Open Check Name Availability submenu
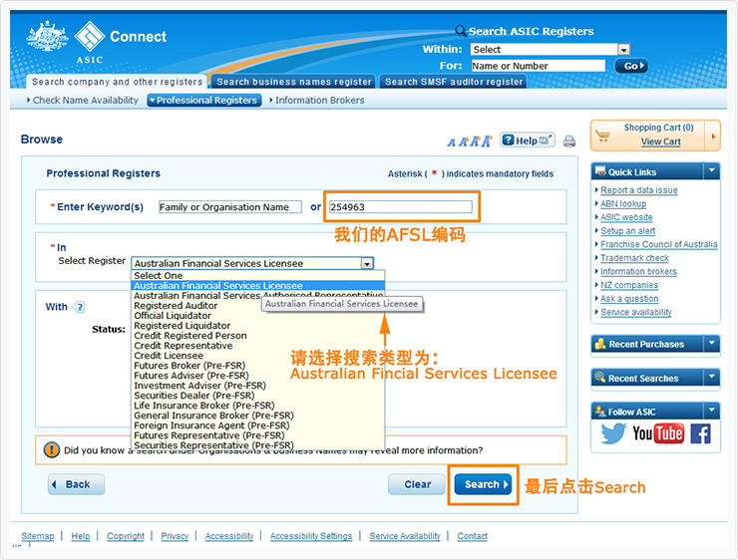The height and width of the screenshot is (560, 738). [x=83, y=101]
